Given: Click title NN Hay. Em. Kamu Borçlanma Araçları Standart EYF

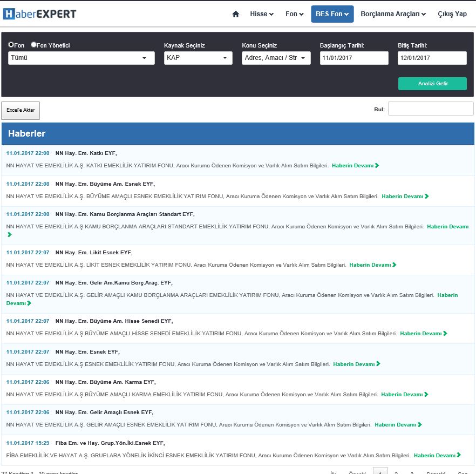Looking at the screenshot, I should 125,214.
